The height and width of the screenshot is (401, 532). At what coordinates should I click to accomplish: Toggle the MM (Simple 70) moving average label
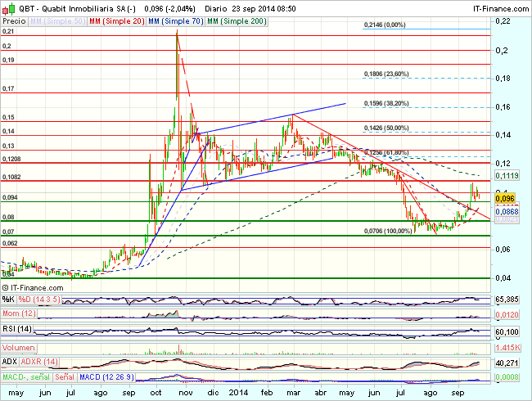tap(176, 21)
